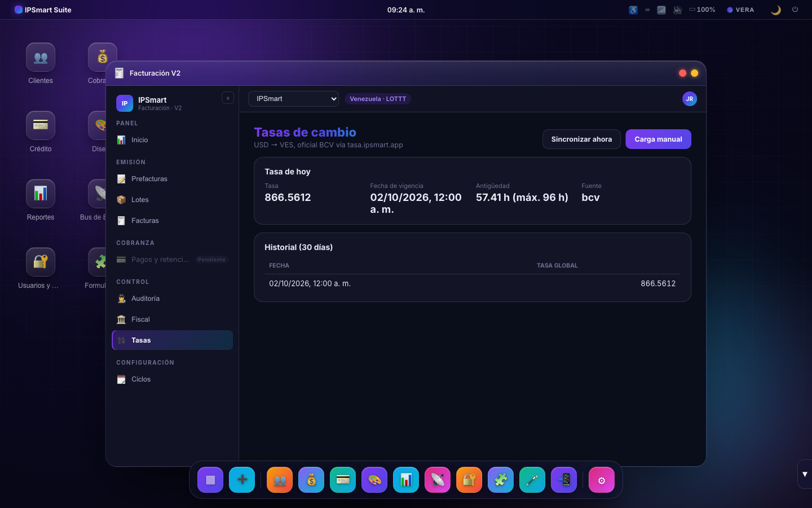The width and height of the screenshot is (812, 508).
Task: Open Facturas in the sidebar
Action: tap(172, 221)
